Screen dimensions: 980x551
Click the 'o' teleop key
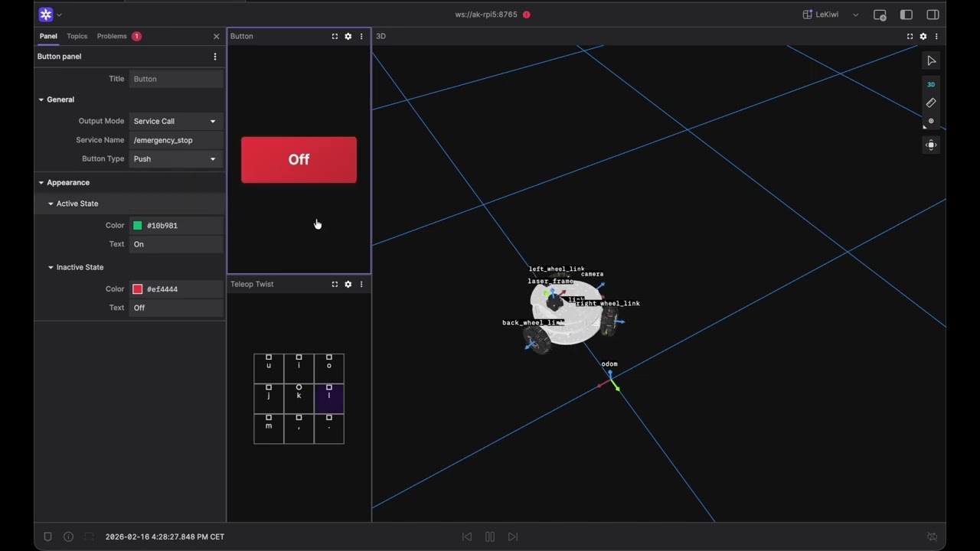(329, 368)
